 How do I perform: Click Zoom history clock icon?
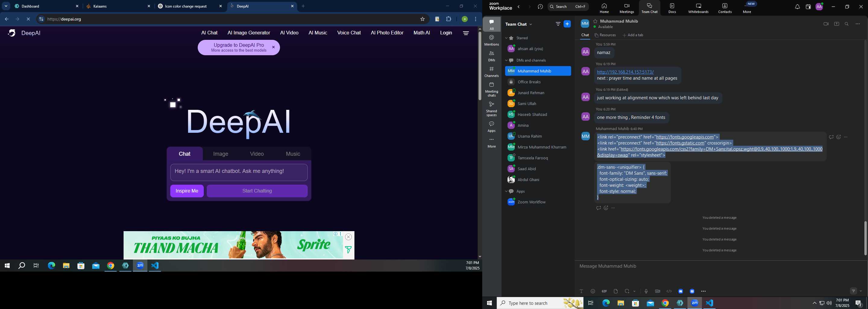click(540, 7)
